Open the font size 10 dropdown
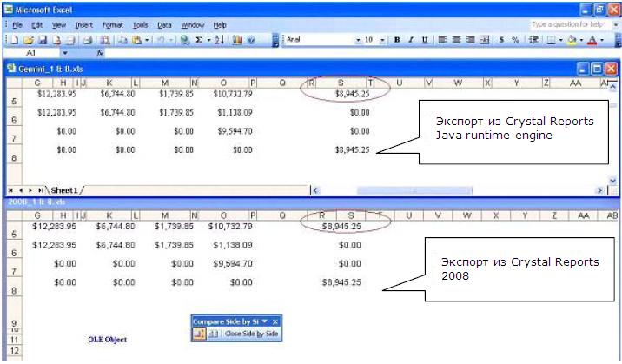 point(382,40)
